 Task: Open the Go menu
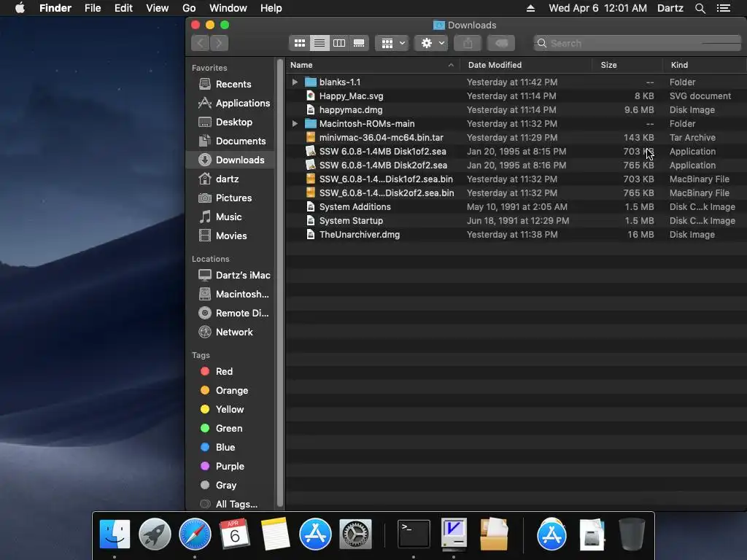tap(189, 8)
